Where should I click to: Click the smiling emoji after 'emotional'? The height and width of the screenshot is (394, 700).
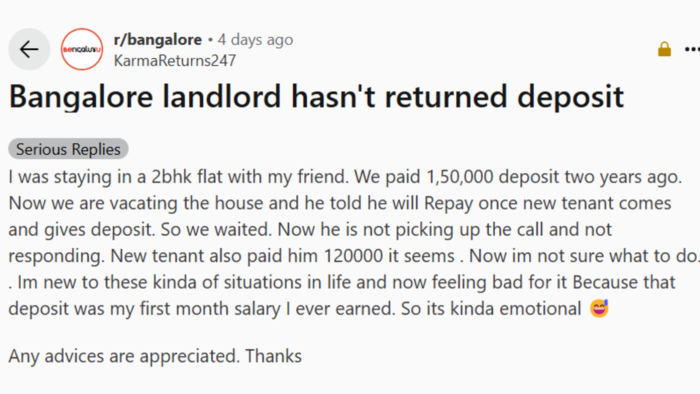click(599, 308)
